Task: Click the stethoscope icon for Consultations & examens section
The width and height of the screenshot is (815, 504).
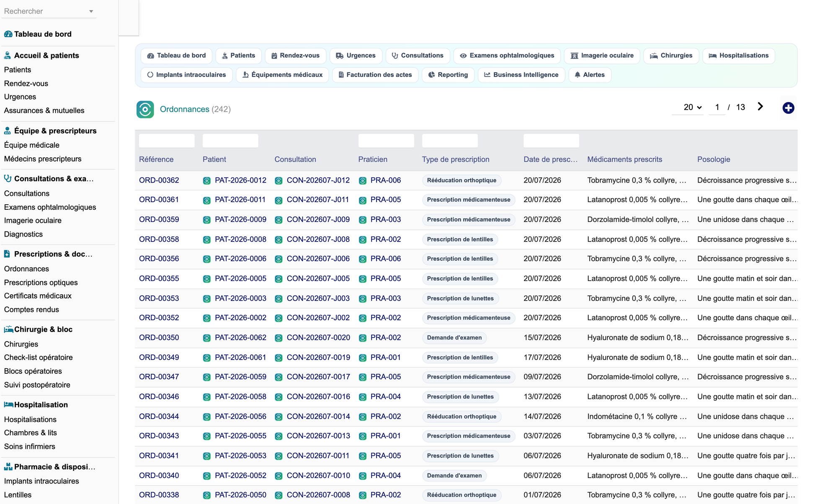Action: click(x=8, y=178)
